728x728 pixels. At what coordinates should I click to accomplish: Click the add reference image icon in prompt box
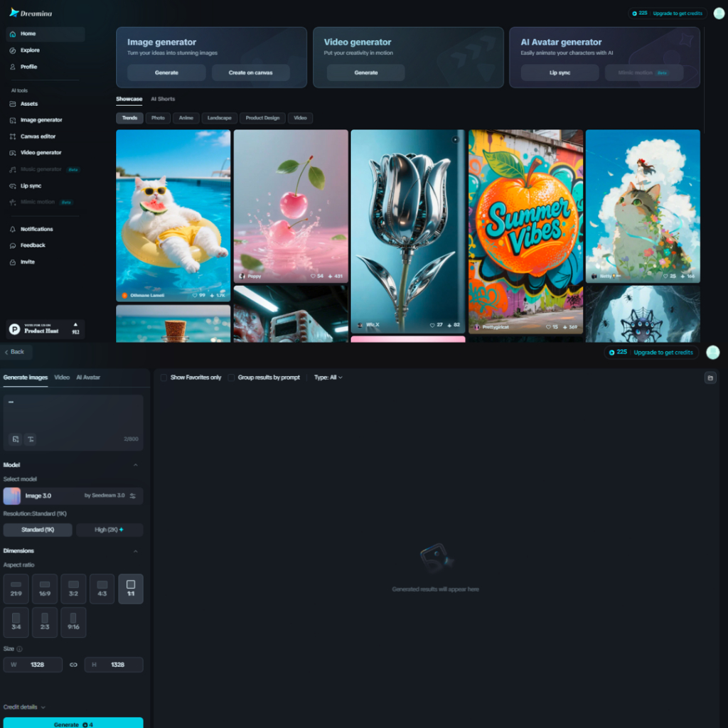pos(16,439)
